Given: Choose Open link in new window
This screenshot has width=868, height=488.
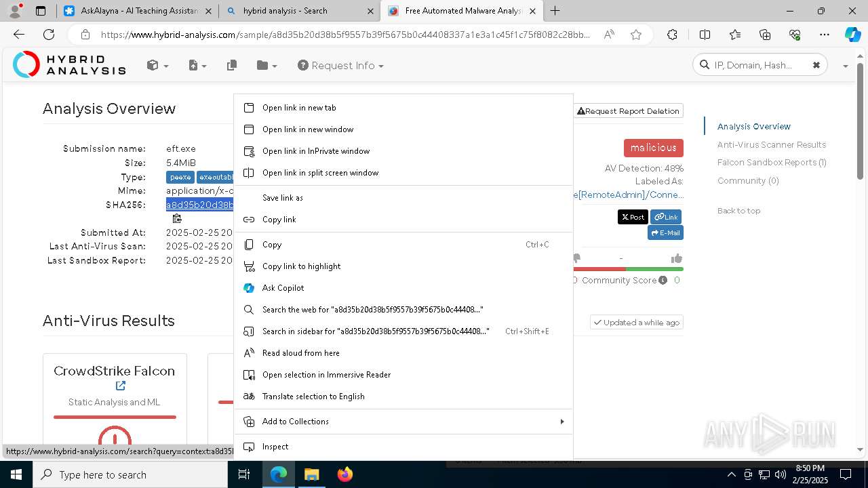Looking at the screenshot, I should pyautogui.click(x=403, y=129).
